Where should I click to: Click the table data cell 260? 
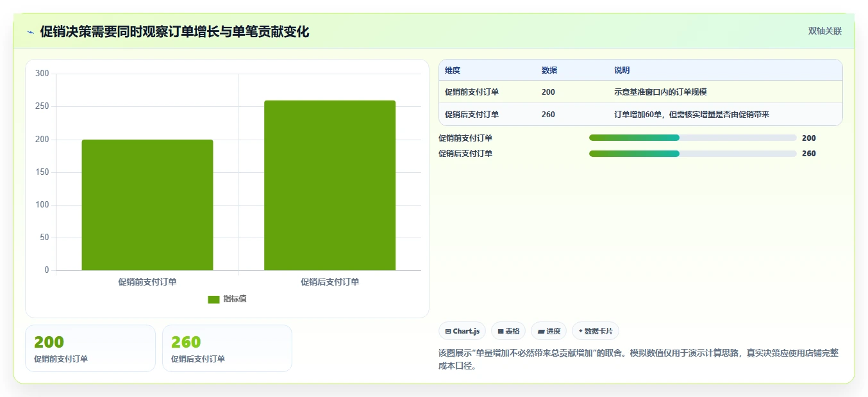(x=548, y=115)
